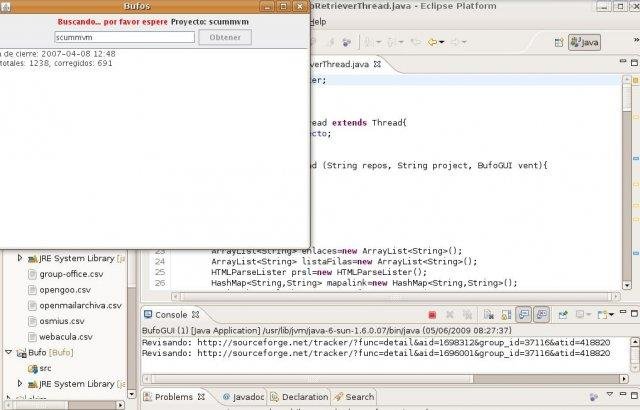The height and width of the screenshot is (410, 640).
Task: Click the project name field containing scummvm
Action: [x=124, y=37]
